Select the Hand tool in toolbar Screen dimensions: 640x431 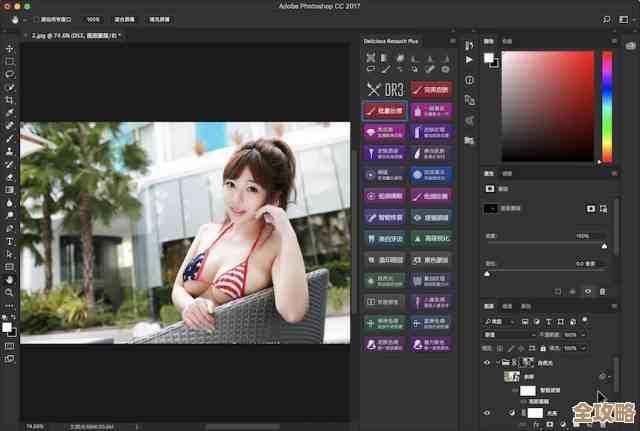(x=9, y=280)
